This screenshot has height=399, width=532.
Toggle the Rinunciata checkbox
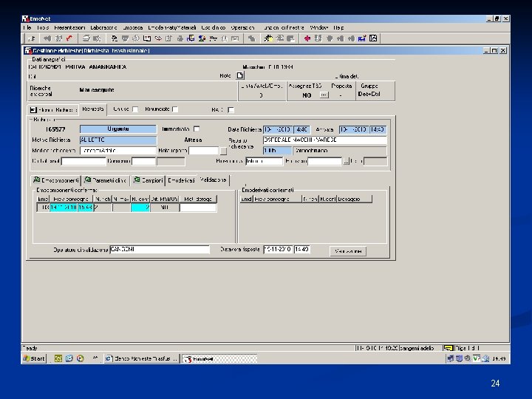(x=175, y=109)
